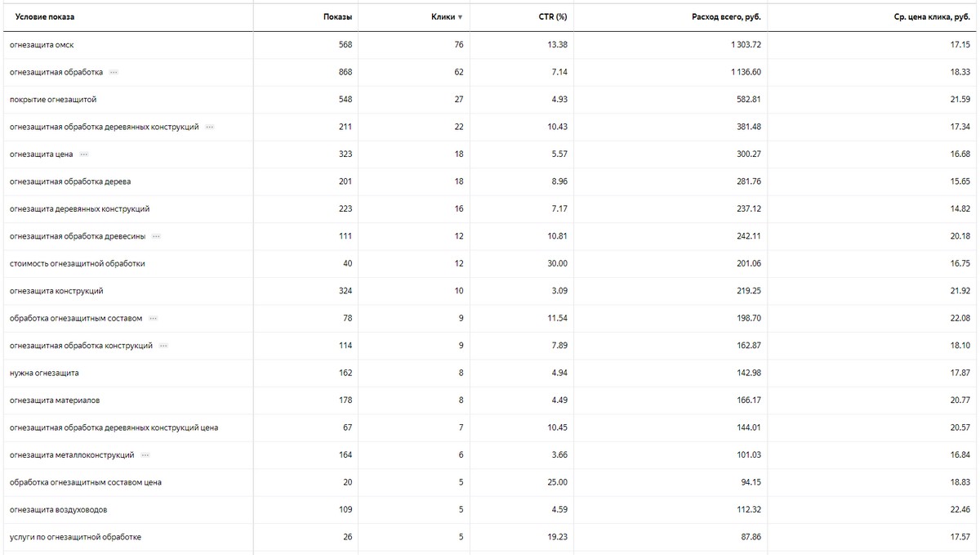Viewport: 980px width, 555px height.
Task: Click the "Клики" column header label
Action: tap(443, 17)
